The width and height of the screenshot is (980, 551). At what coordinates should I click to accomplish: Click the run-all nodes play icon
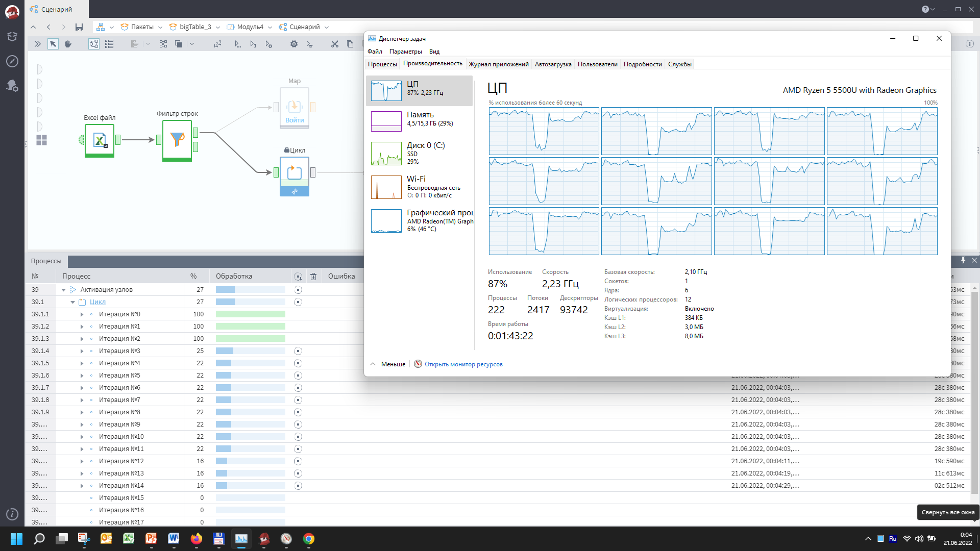point(238,44)
